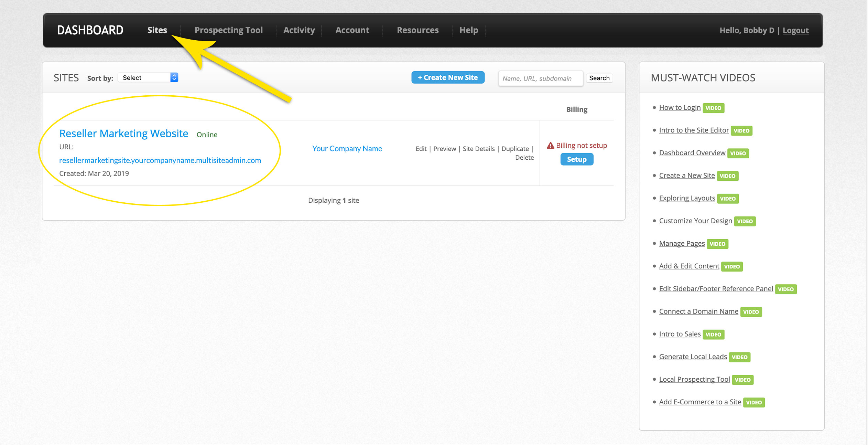
Task: Click VIDEO badge next to How to Login
Action: 714,108
